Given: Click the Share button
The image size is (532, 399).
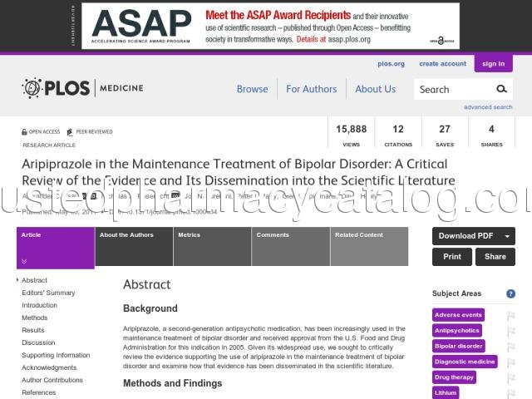Looking at the screenshot, I should (x=495, y=257).
